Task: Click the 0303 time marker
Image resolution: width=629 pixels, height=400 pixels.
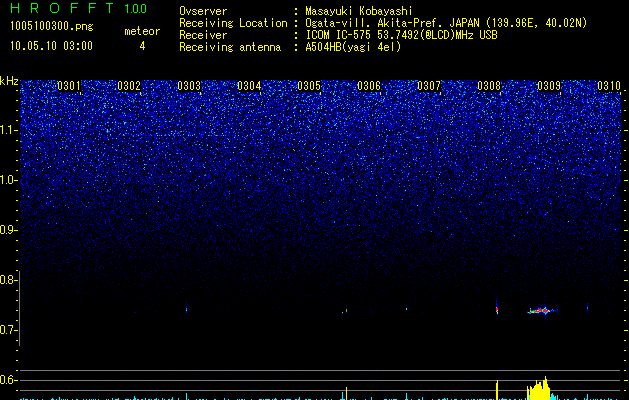Action: coord(189,86)
